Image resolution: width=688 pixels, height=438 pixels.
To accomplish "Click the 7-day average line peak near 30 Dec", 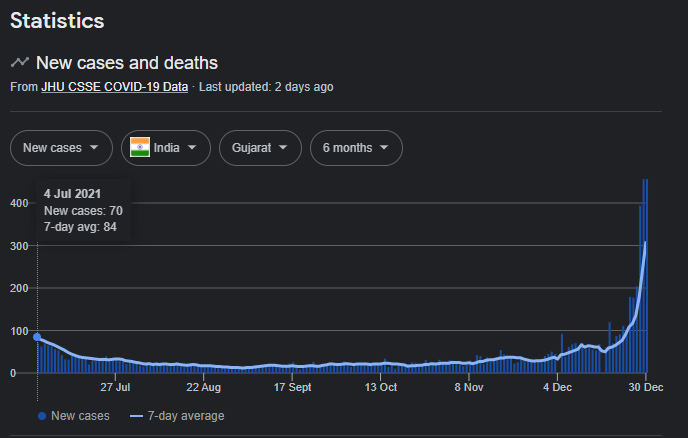I will [645, 242].
